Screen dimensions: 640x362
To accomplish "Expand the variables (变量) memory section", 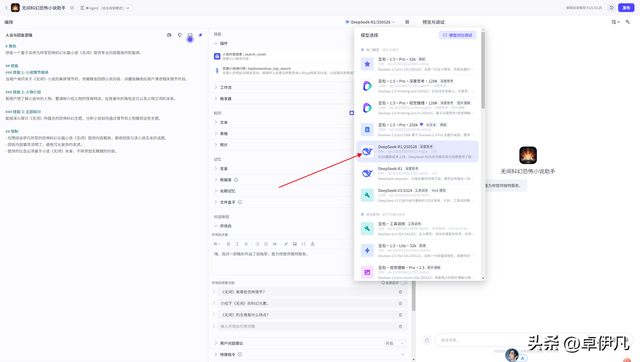I will tap(216, 169).
